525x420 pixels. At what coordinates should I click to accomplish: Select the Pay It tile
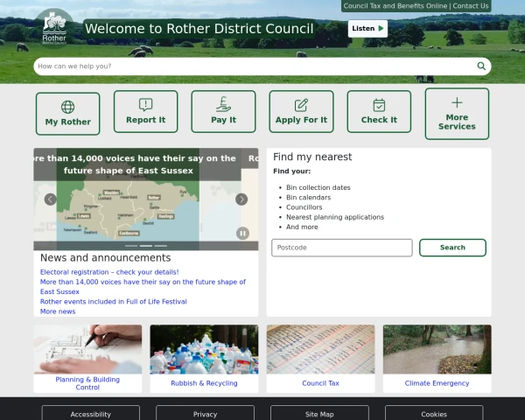[223, 112]
